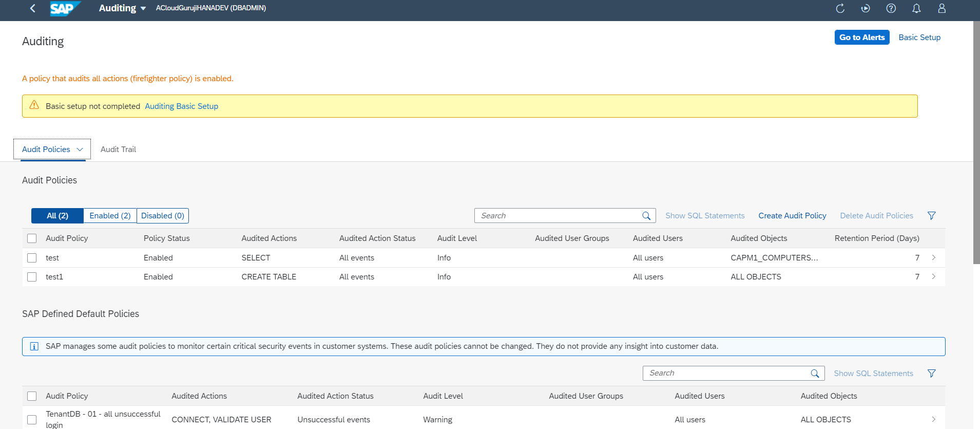Click the filter icon for SAP Default Policies
Viewport: 980px width, 429px height.
(x=931, y=374)
